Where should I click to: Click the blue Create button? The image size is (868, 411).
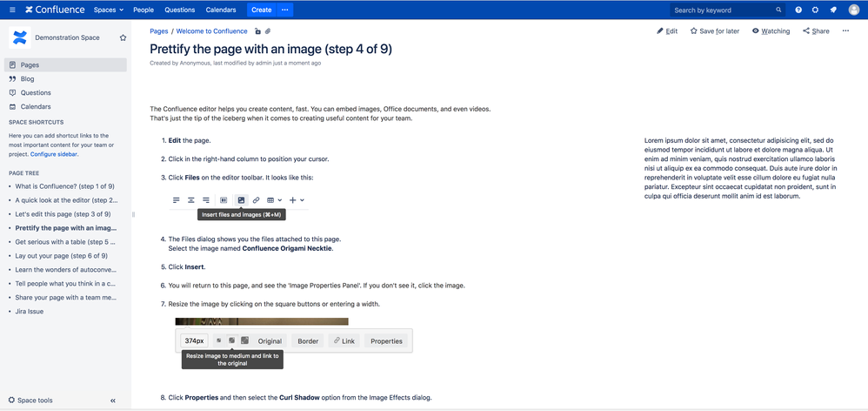261,10
